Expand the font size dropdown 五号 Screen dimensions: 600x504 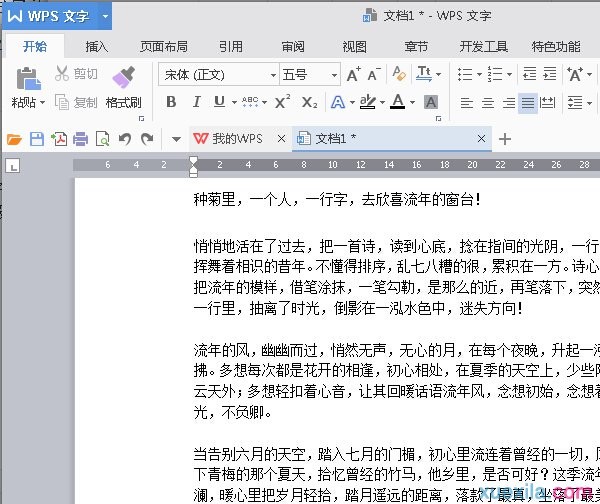[334, 75]
